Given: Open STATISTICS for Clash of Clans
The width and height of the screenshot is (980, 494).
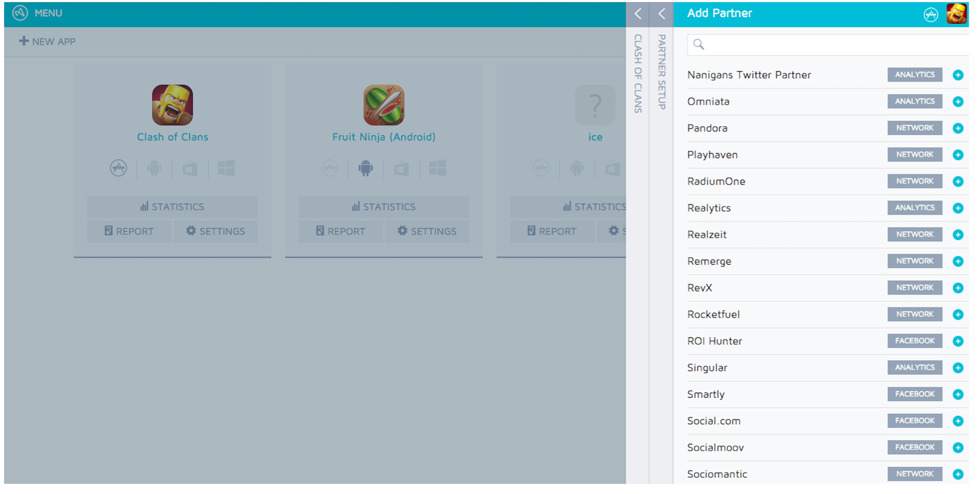Looking at the screenshot, I should 172,207.
